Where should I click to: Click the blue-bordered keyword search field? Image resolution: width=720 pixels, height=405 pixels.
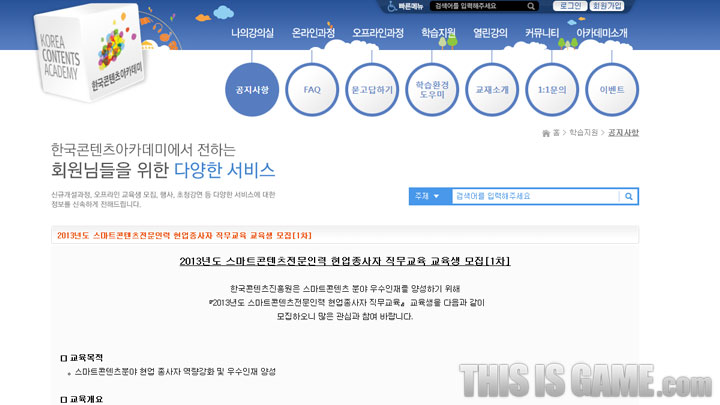coord(533,196)
